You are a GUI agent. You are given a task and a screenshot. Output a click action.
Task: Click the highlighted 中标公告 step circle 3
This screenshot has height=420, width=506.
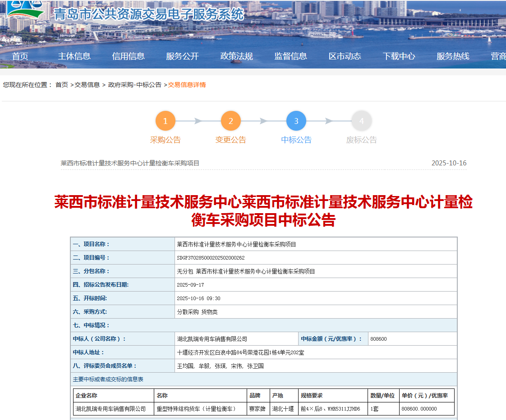(296, 121)
